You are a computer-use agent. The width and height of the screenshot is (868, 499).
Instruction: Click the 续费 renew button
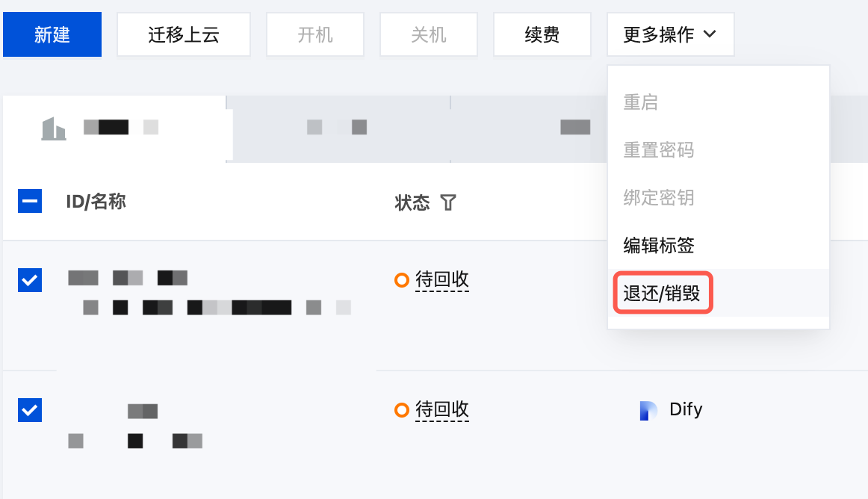click(x=542, y=34)
